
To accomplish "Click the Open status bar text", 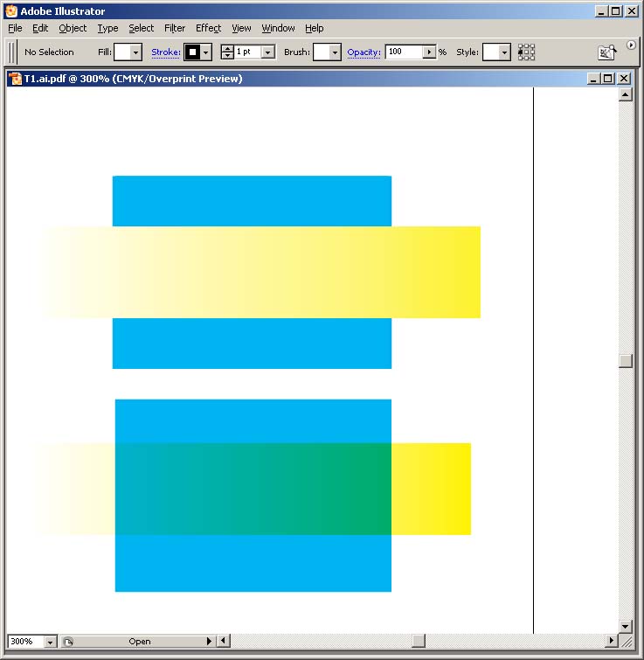I will point(140,641).
